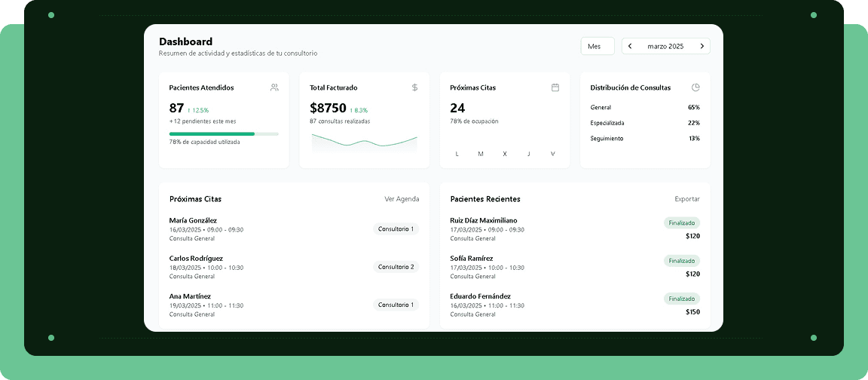Screen dimensions: 868x380
Task: Click the $8750 total billed value
Action: pos(328,108)
